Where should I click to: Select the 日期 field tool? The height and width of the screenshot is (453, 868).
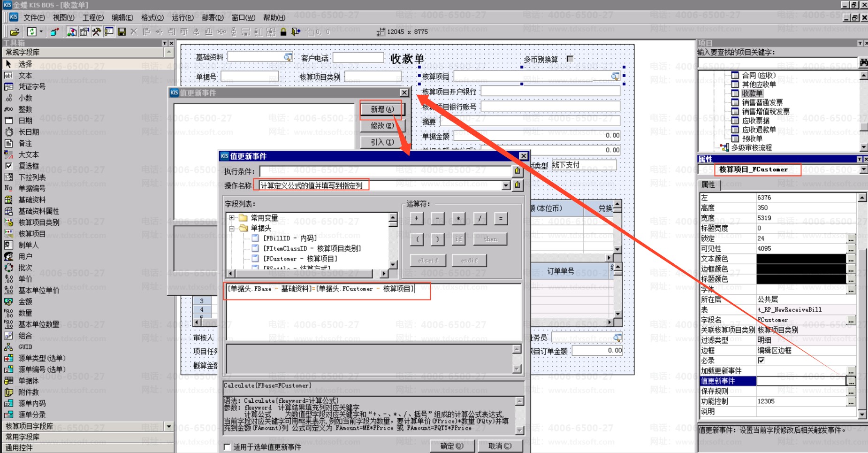[x=25, y=121]
